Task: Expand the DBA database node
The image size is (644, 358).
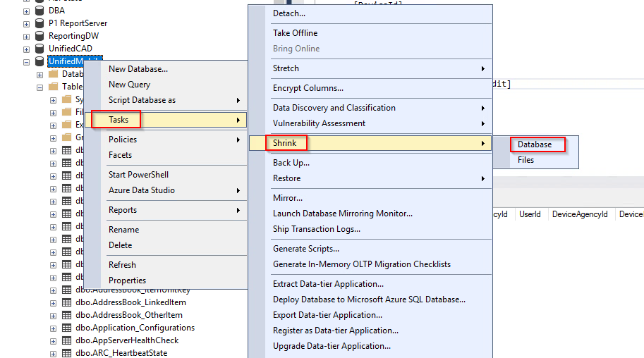Action: (x=26, y=11)
